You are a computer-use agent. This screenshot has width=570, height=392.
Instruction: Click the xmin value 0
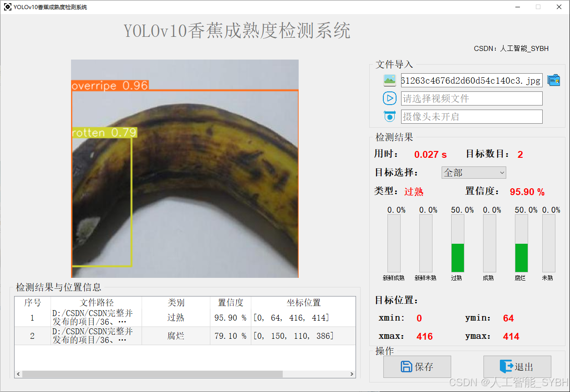419,318
